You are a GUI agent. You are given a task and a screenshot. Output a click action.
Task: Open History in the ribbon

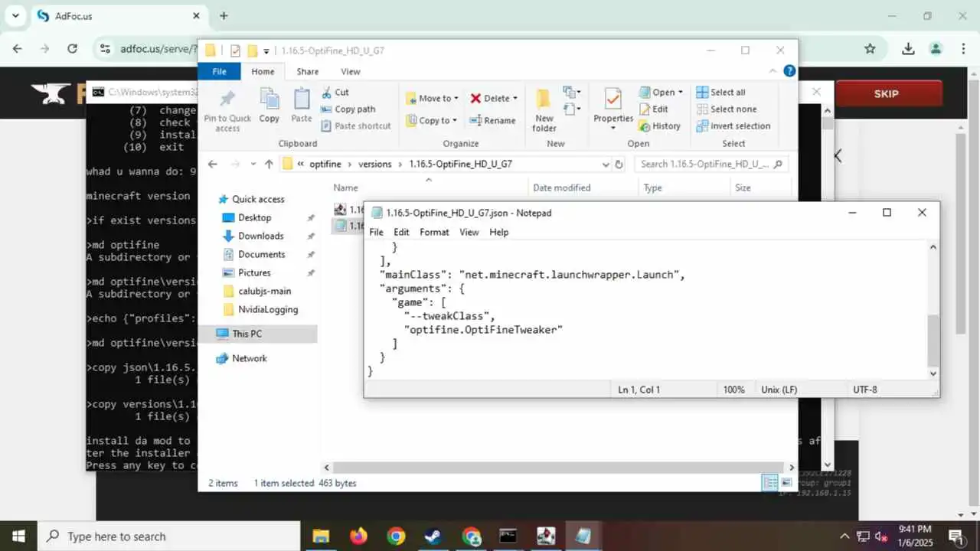(x=659, y=126)
